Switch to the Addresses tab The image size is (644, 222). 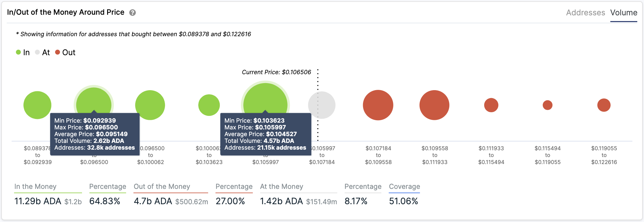[585, 13]
